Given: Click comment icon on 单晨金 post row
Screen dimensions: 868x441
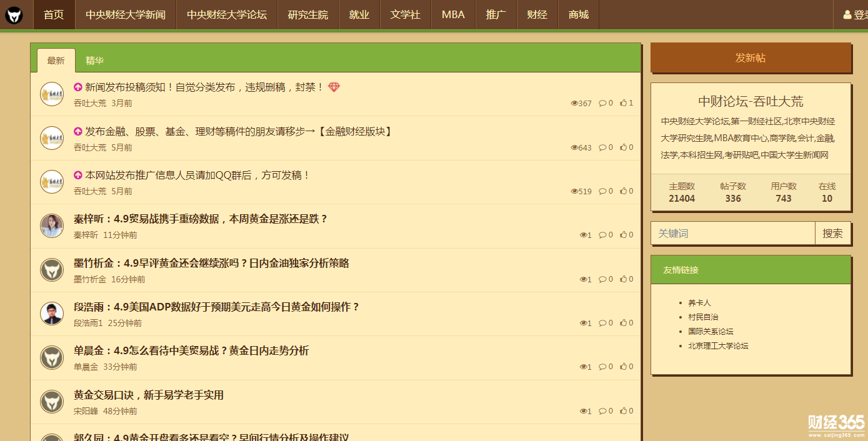Looking at the screenshot, I should tap(602, 367).
